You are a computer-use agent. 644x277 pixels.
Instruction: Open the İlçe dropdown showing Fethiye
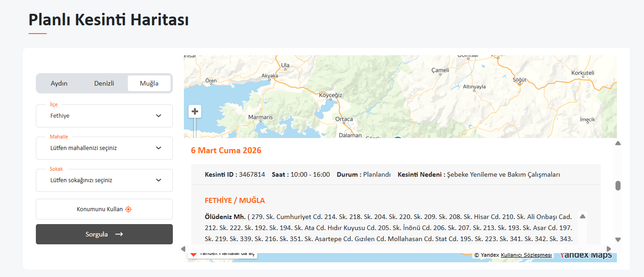(x=104, y=116)
